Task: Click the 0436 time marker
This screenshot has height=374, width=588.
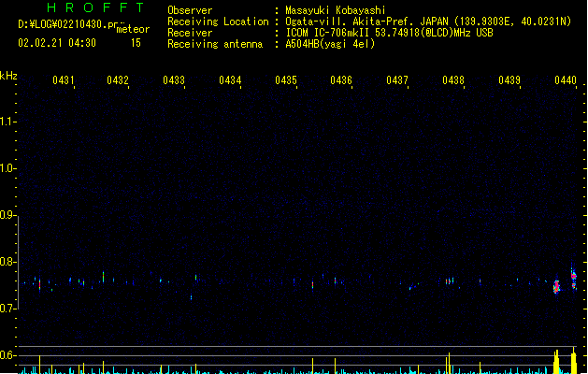Action: (341, 80)
